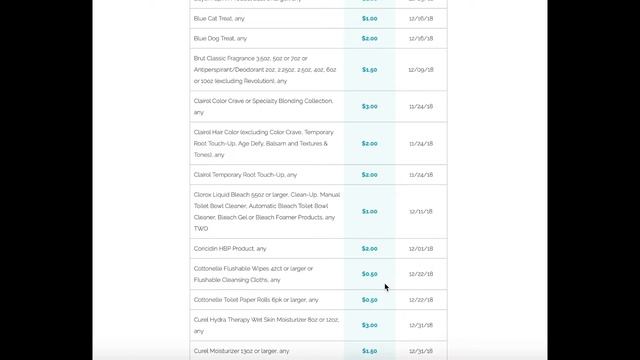Viewport: 640px width, 360px height.
Task: Open the Coricidin HBP Product coupon
Action: pyautogui.click(x=318, y=249)
